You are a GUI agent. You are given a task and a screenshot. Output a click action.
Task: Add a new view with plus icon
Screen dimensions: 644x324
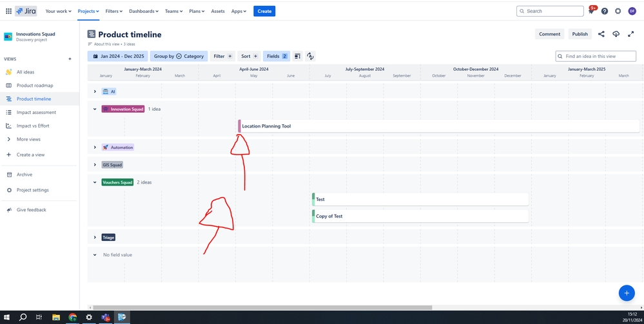[70, 59]
